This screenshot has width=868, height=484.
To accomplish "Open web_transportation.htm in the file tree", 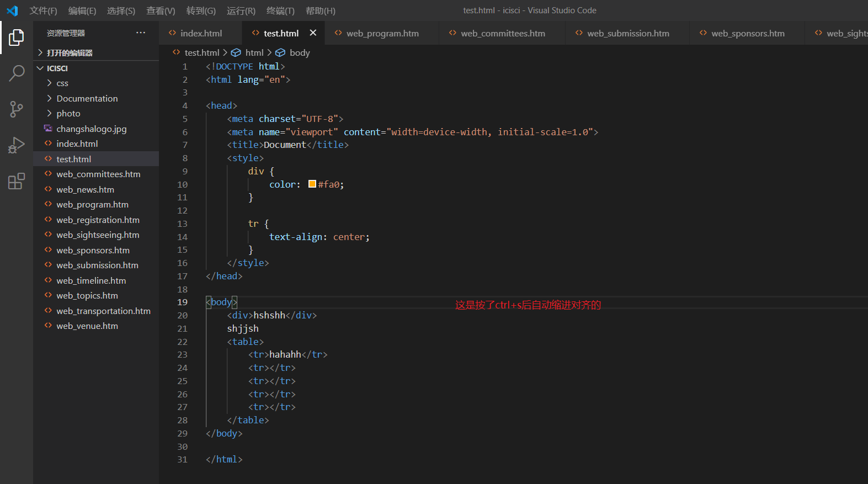I will point(96,311).
